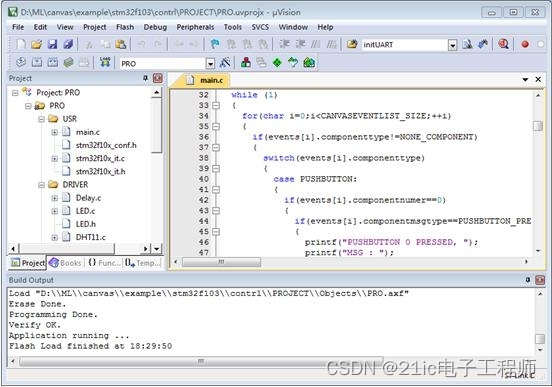
Task: Click the project tree scroll-up arrow
Action: [x=157, y=93]
